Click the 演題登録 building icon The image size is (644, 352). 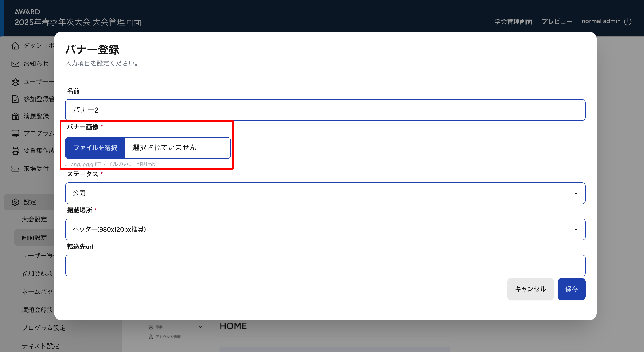pyautogui.click(x=15, y=117)
